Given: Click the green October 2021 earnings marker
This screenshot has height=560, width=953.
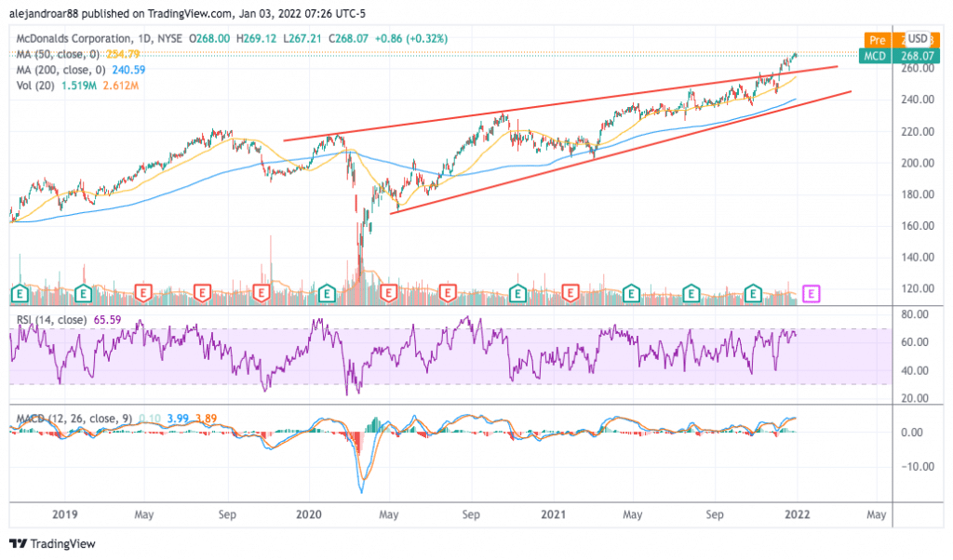Looking at the screenshot, I should (x=754, y=294).
